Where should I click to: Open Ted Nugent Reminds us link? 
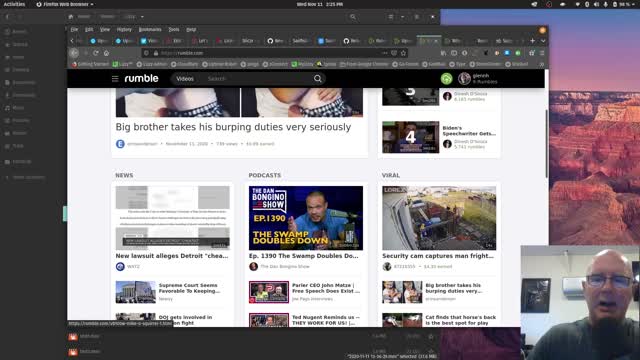(326, 320)
